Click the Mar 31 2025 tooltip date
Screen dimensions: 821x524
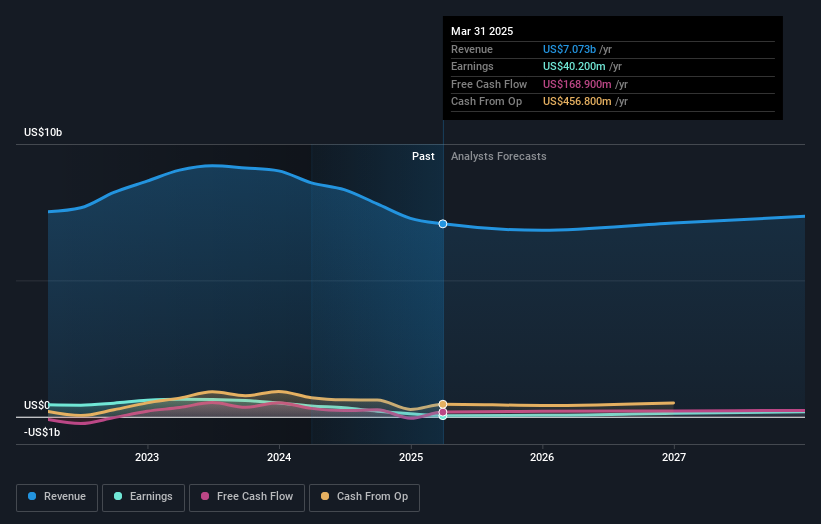click(482, 31)
